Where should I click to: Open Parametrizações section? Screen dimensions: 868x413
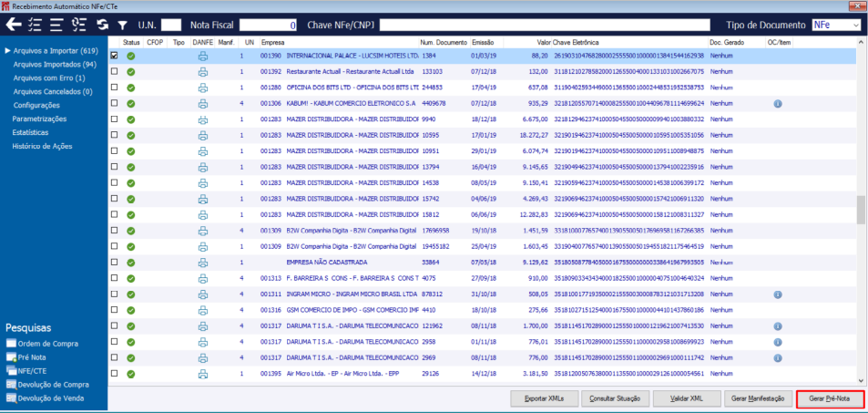(39, 119)
